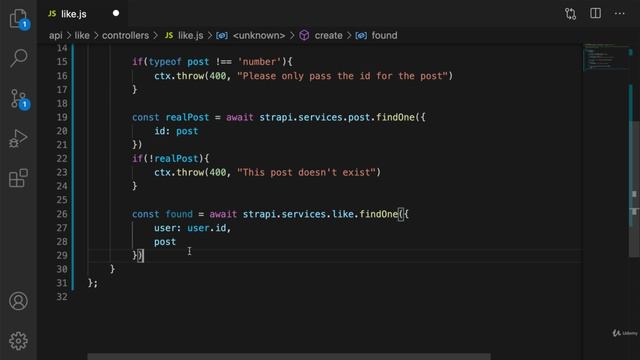Click 'strapi.services.like.findOne' on line 26
This screenshot has height=360, width=640.
(x=320, y=214)
